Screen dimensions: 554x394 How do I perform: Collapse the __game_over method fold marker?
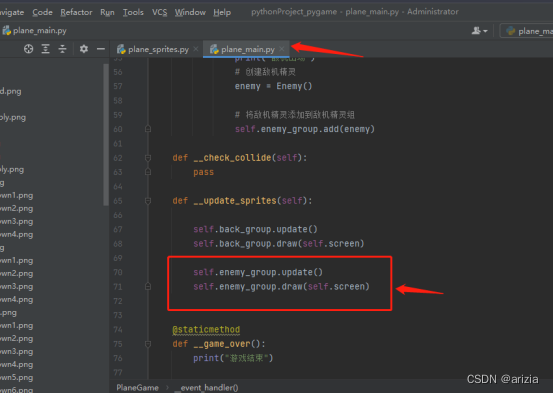pyautogui.click(x=148, y=344)
